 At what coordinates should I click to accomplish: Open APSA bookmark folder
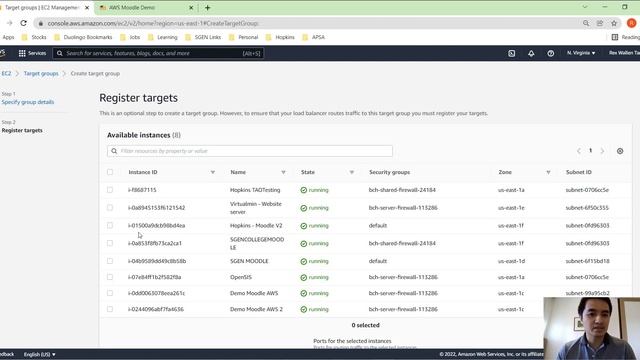pyautogui.click(x=313, y=37)
